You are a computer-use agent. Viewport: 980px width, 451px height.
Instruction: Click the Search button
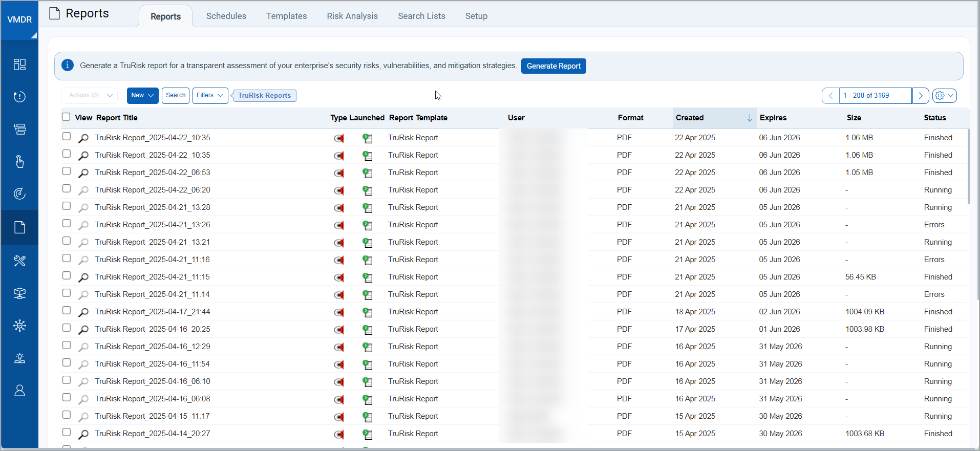tap(176, 95)
